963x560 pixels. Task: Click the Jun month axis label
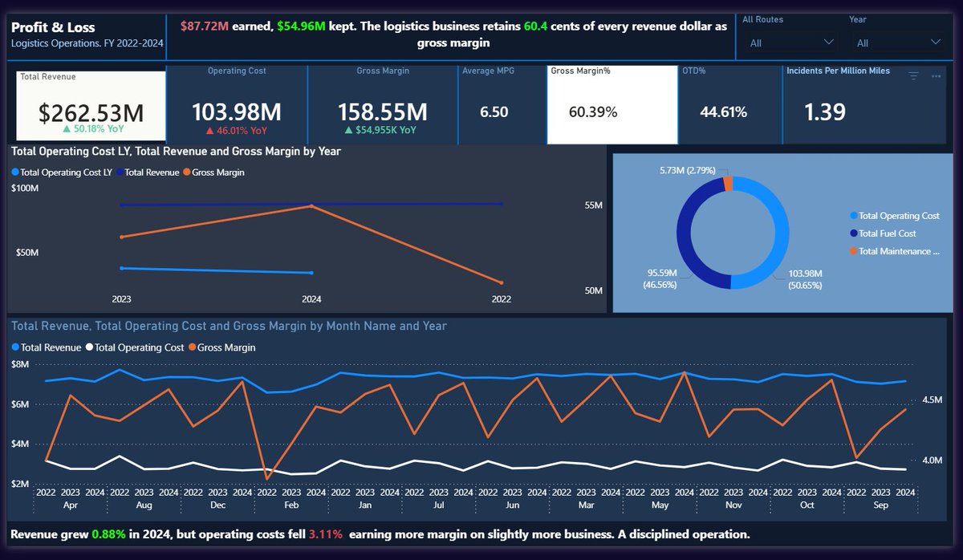(x=512, y=505)
